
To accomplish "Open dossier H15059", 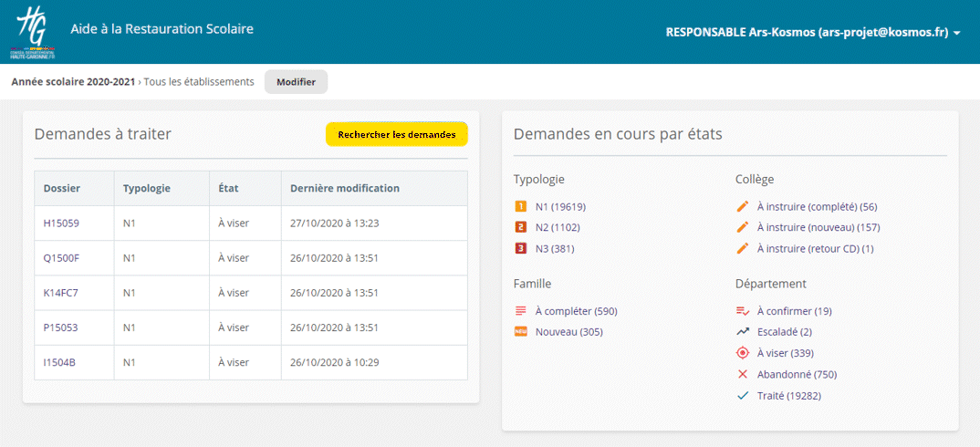I will click(x=61, y=223).
